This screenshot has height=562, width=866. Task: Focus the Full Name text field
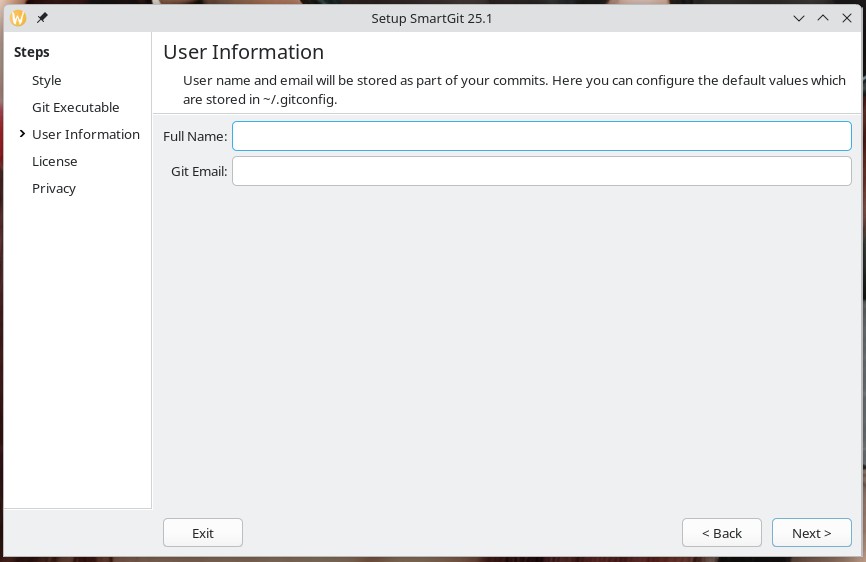click(541, 136)
